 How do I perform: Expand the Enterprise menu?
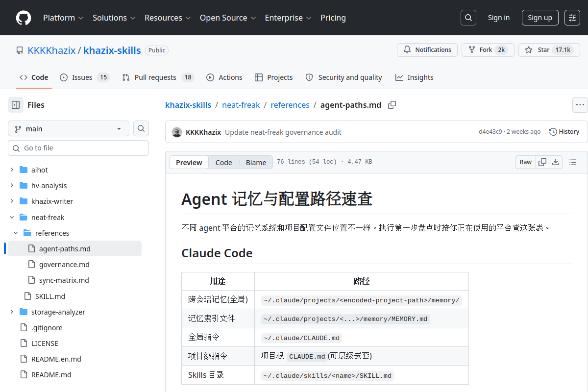(288, 18)
